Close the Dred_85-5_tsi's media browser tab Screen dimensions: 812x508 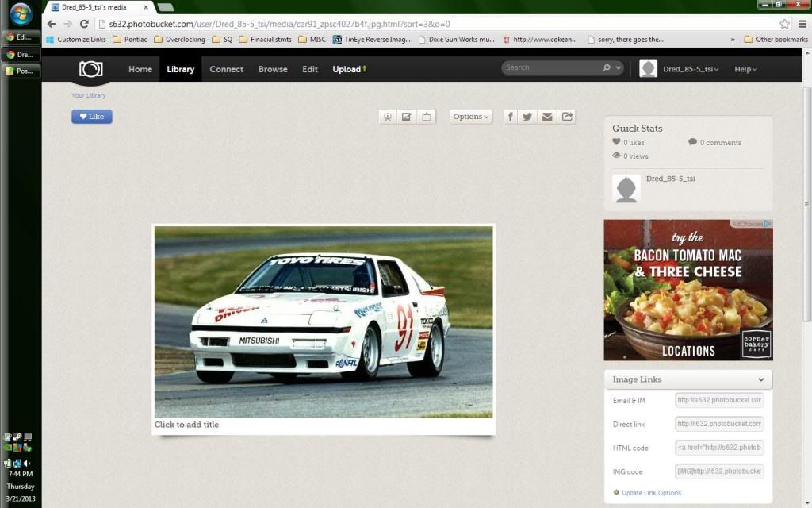(x=146, y=7)
